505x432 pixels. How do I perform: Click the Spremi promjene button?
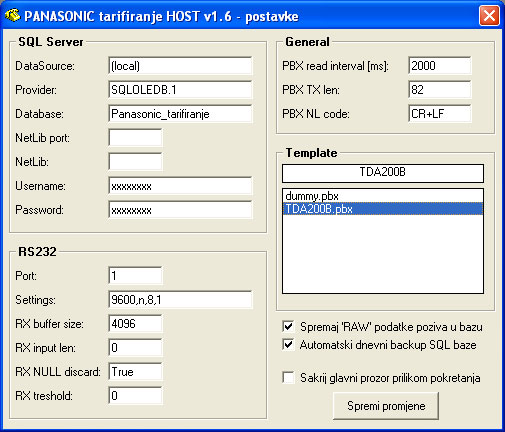tap(386, 406)
